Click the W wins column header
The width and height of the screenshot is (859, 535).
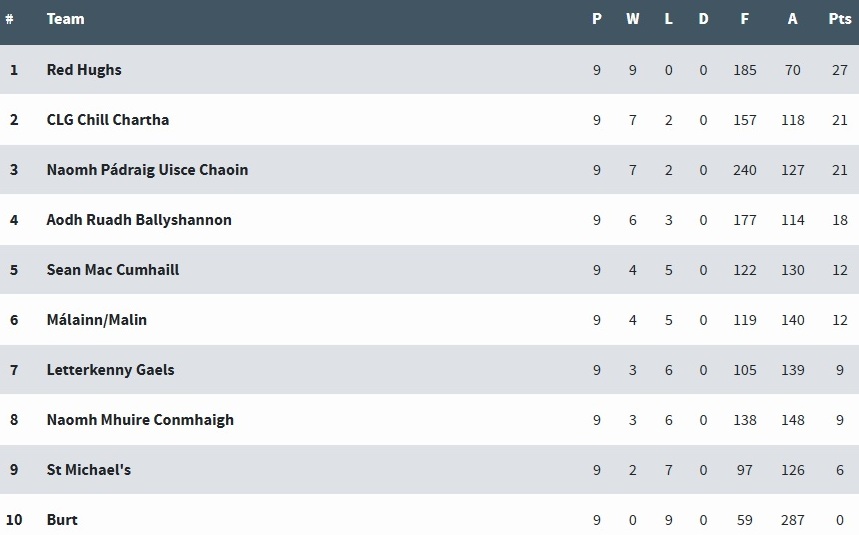pyautogui.click(x=632, y=19)
